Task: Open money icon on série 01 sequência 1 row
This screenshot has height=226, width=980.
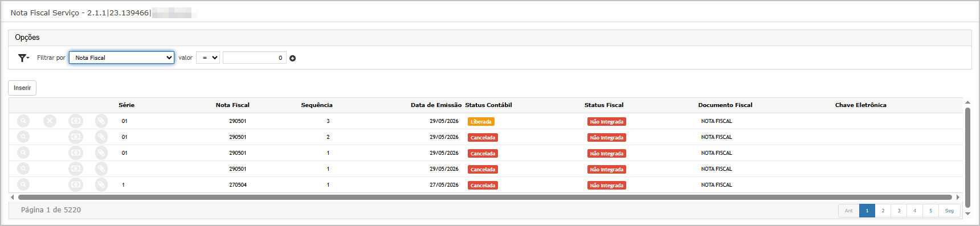Action: click(76, 153)
